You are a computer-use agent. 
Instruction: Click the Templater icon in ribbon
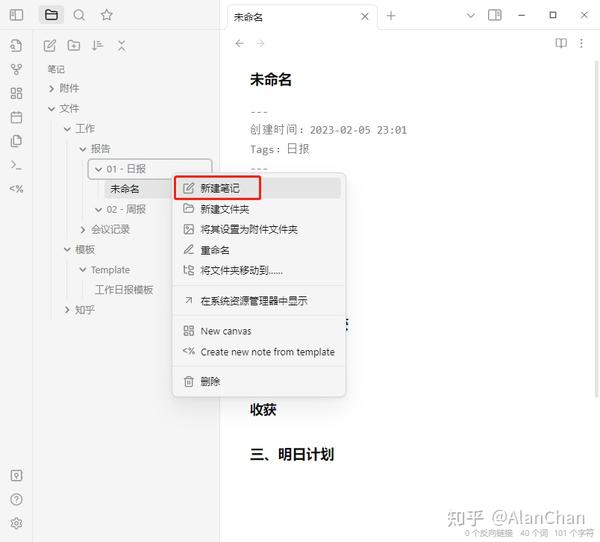tap(16, 189)
